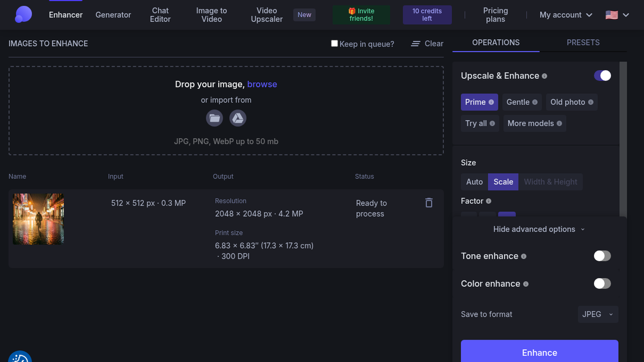This screenshot has width=644, height=362.
Task: Click info icon beside Color enhance
Action: coord(526,284)
